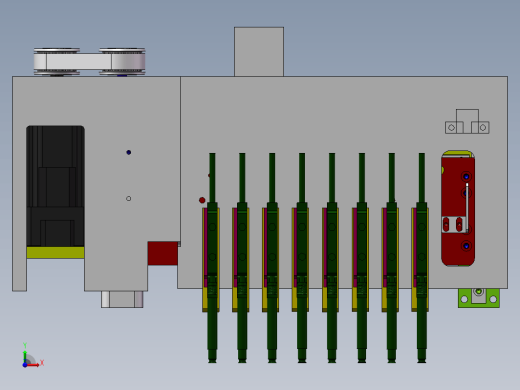This screenshot has width=520, height=390.
Task: Select the leftmost green pipette rod
Action: tap(212, 258)
